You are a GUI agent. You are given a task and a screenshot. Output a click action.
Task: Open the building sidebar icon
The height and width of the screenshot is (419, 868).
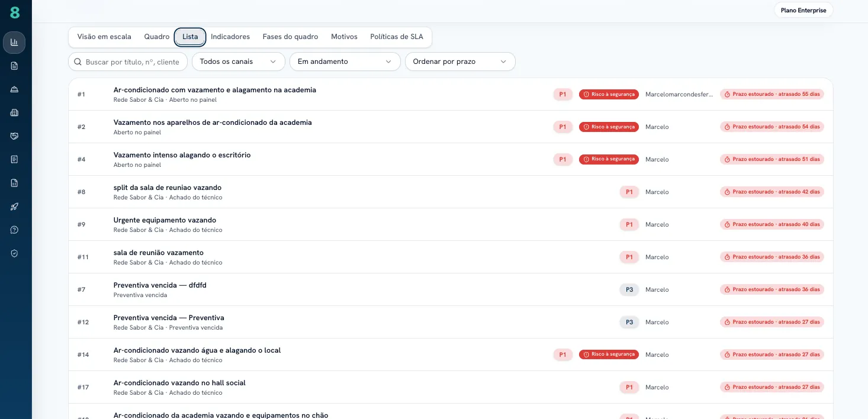click(x=14, y=112)
